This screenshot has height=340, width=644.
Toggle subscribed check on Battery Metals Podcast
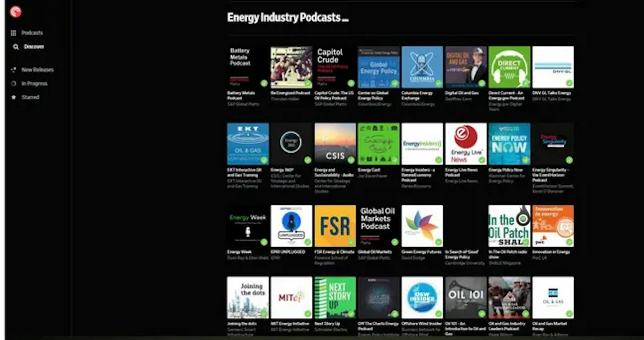264,83
